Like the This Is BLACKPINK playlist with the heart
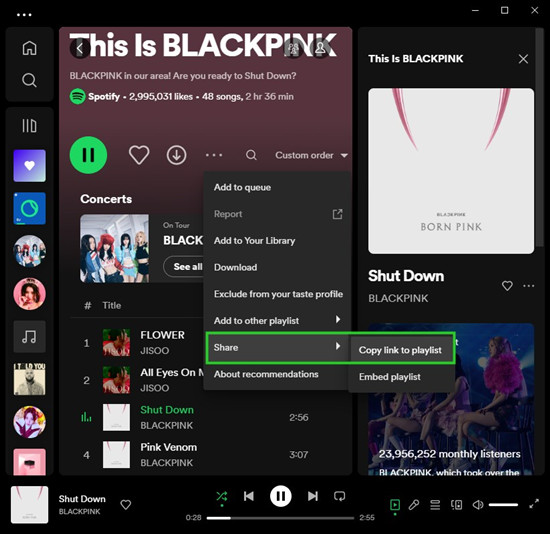The width and height of the screenshot is (550, 534). click(139, 155)
